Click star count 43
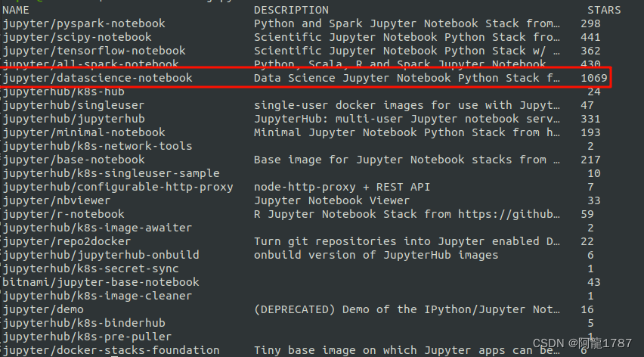Image resolution: width=644 pixels, height=357 pixels. (594, 282)
